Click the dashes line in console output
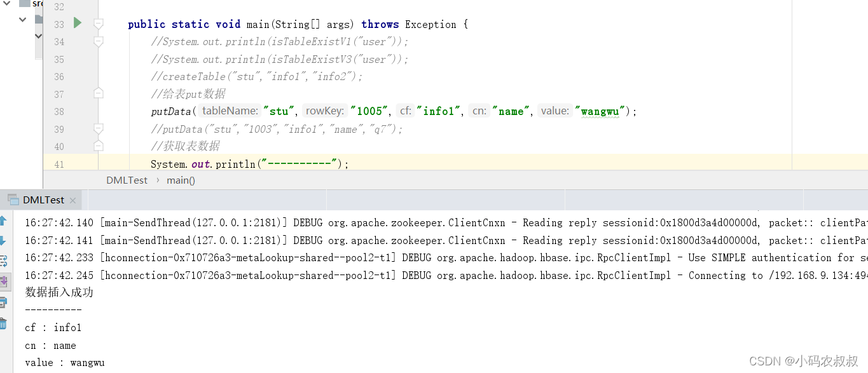The image size is (868, 373). (x=53, y=310)
